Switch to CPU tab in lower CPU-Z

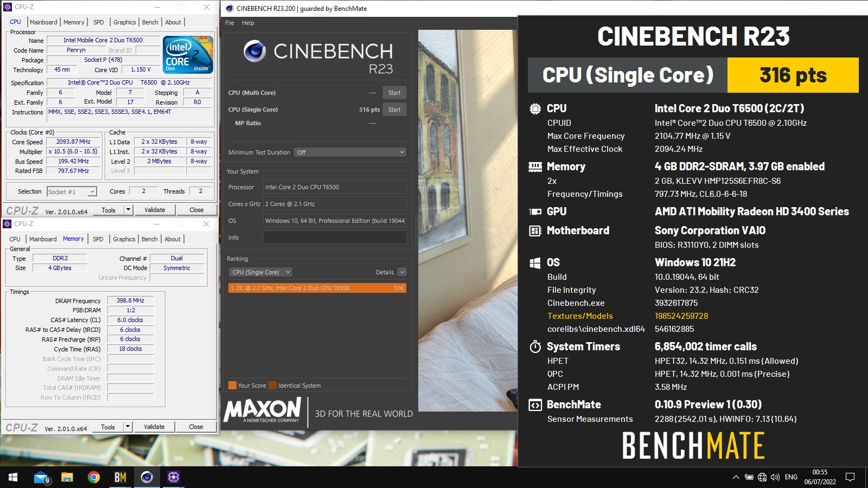(15, 239)
